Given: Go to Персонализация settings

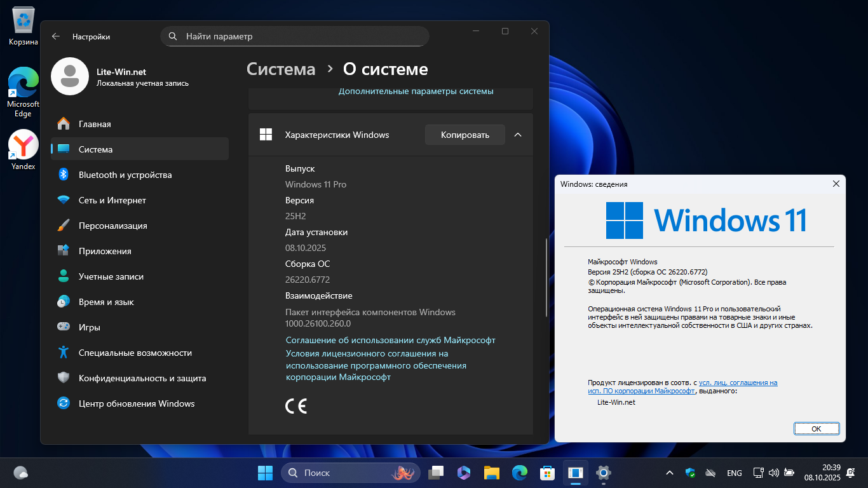Looking at the screenshot, I should (112, 226).
